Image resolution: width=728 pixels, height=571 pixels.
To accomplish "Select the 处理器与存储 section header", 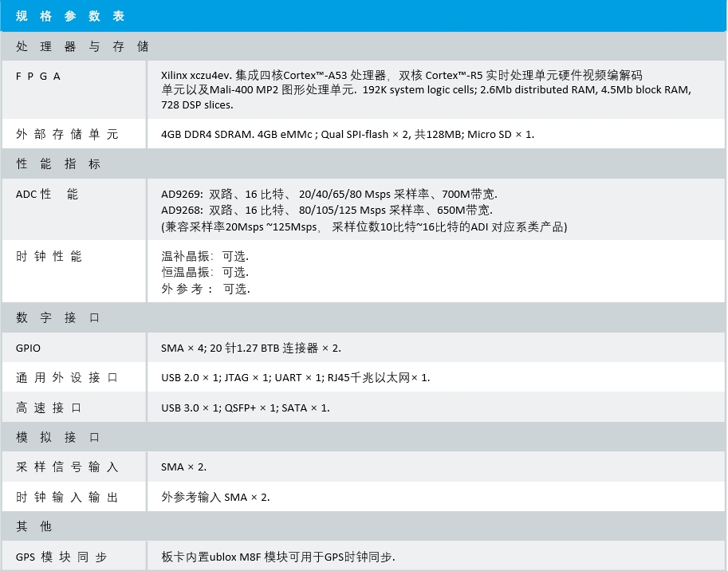I will (x=82, y=46).
